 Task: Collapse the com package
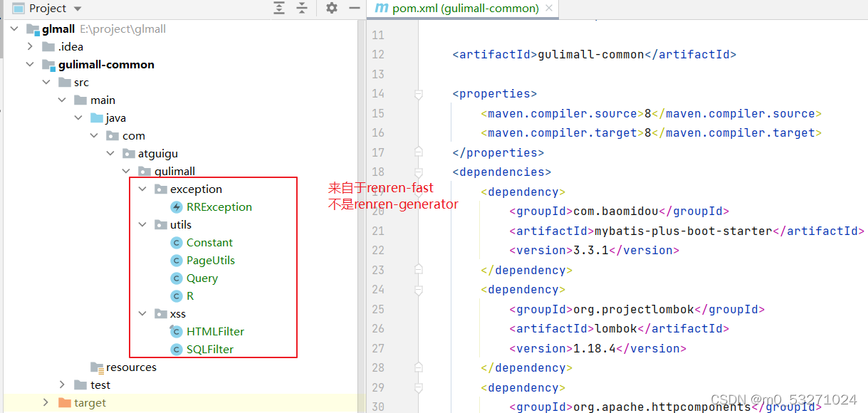(95, 136)
